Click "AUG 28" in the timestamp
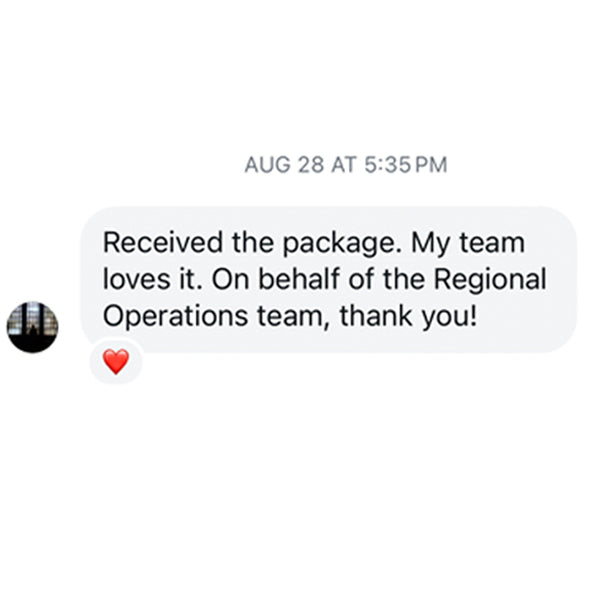600x600 pixels. (284, 165)
